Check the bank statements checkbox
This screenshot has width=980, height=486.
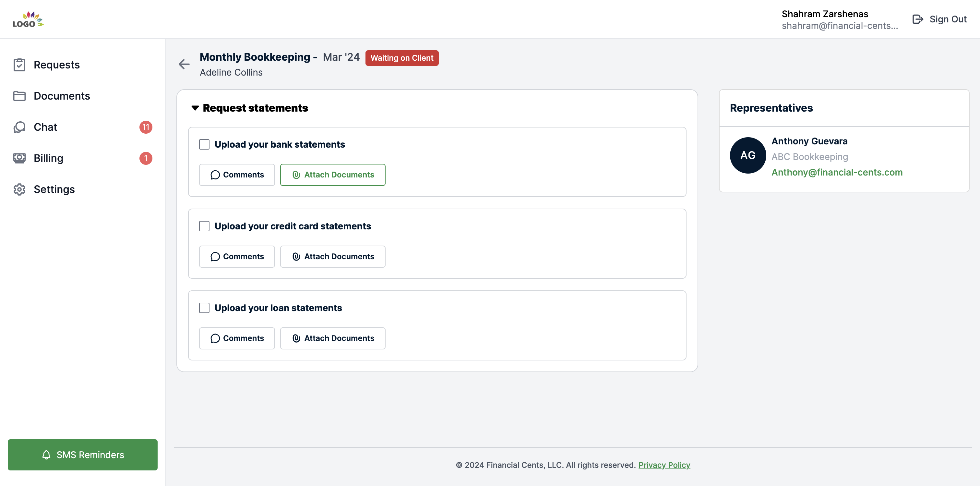pyautogui.click(x=204, y=144)
